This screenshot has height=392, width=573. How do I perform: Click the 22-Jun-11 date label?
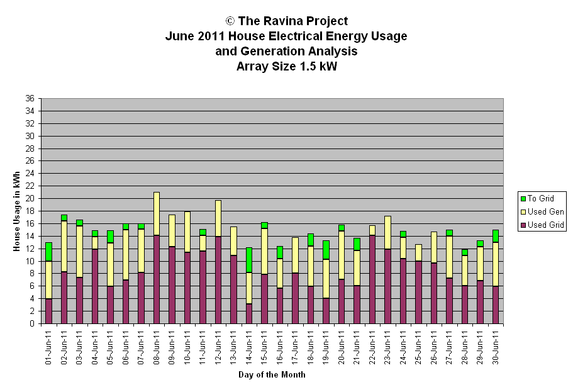(372, 348)
